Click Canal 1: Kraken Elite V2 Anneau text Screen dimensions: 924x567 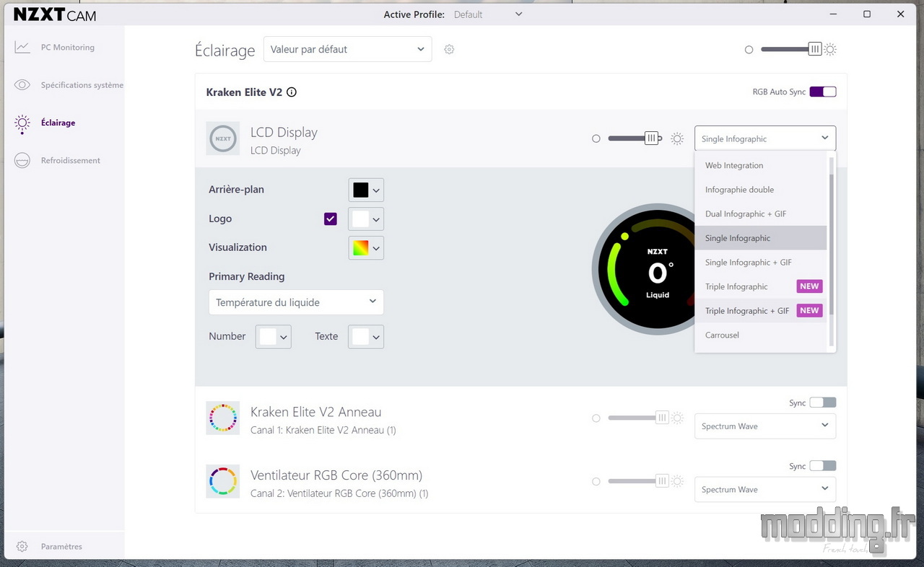pos(323,430)
